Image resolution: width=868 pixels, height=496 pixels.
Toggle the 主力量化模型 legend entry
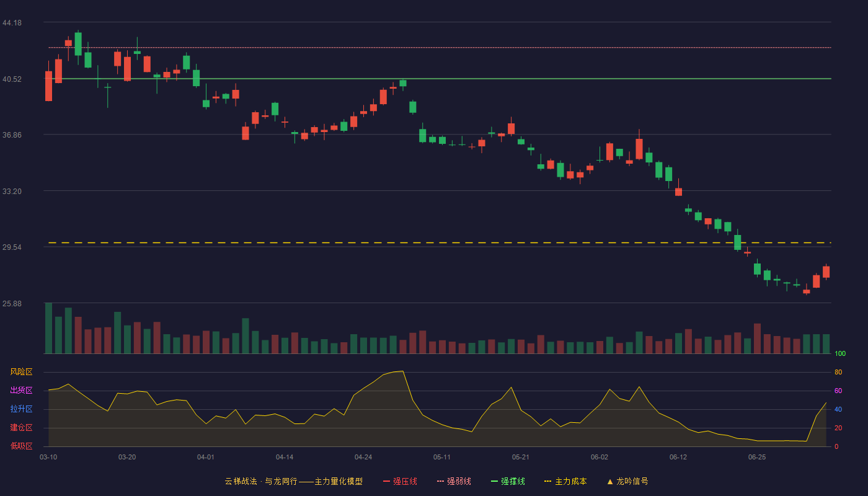[x=294, y=481]
